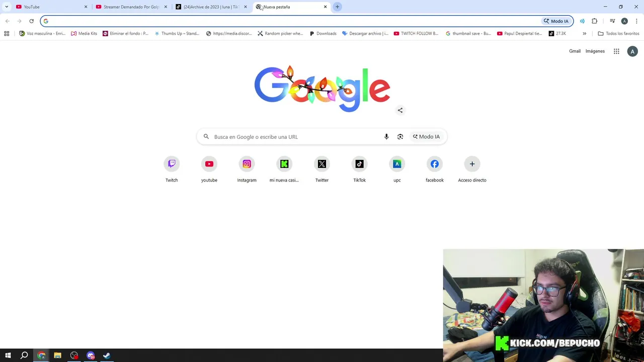Share the Google doodle

click(400, 110)
